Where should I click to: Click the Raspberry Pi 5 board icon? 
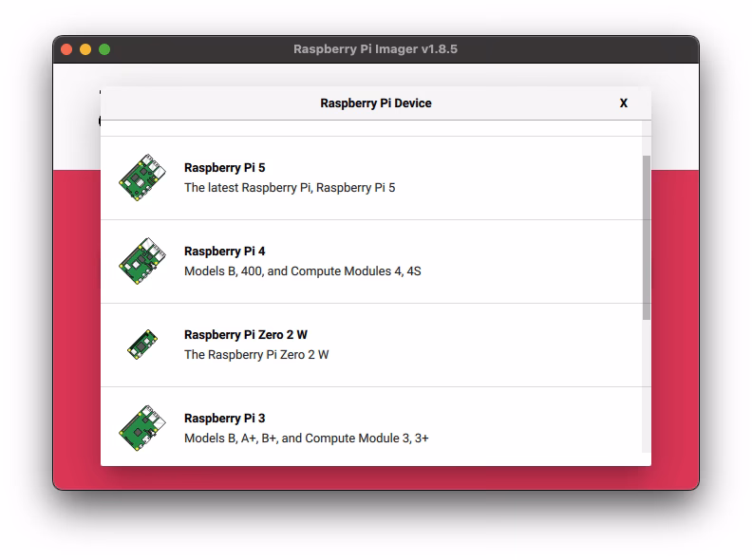click(x=142, y=177)
